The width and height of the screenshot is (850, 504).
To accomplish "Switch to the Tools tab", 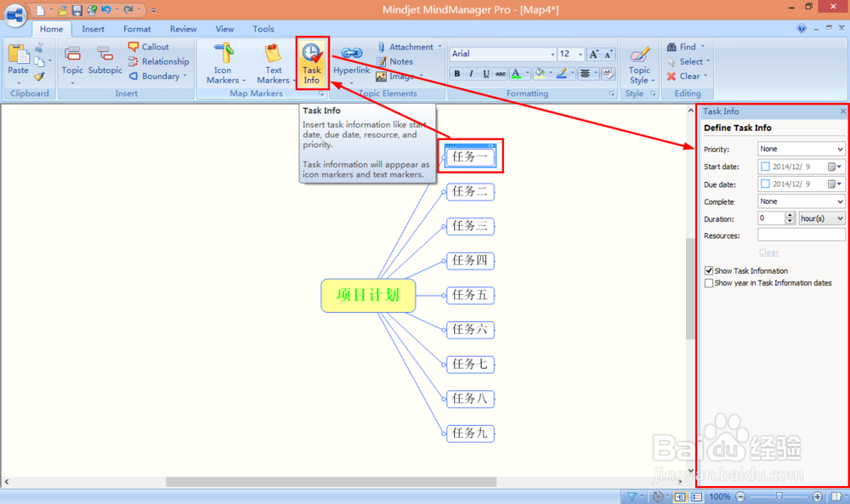I will [x=263, y=29].
